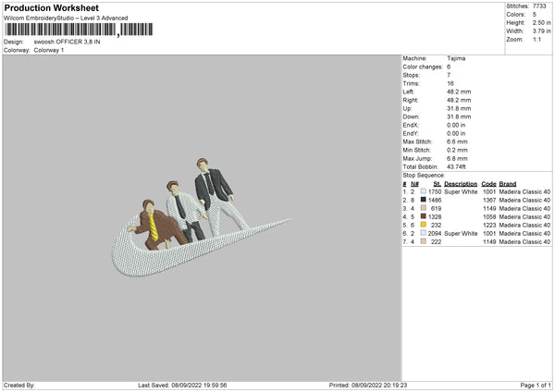Click the 'Production Worksheet' title
This screenshot has width=555, height=392.
(x=52, y=7)
